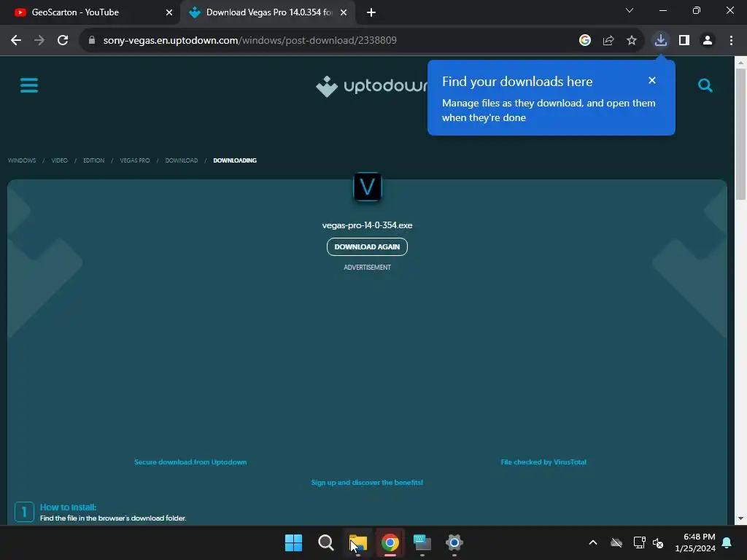Go back to previous page

[x=16, y=40]
